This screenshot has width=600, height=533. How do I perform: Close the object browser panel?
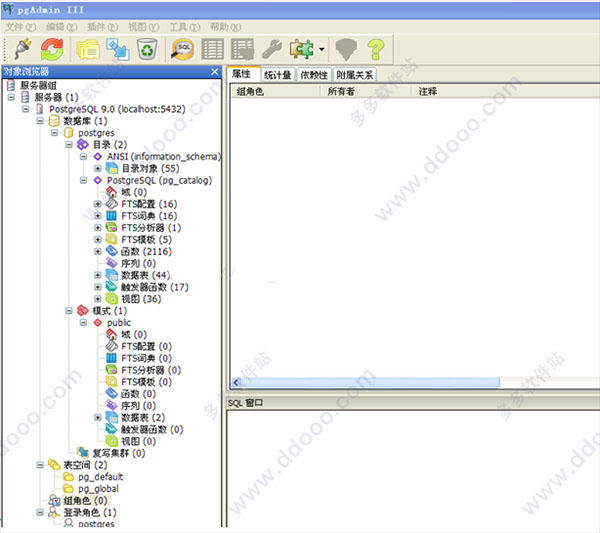[215, 72]
